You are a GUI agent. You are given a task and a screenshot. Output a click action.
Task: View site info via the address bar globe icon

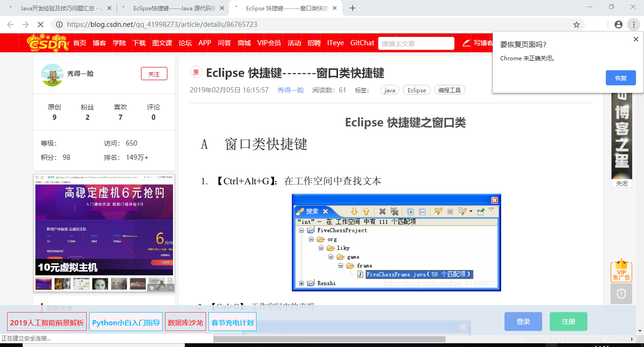tap(59, 25)
